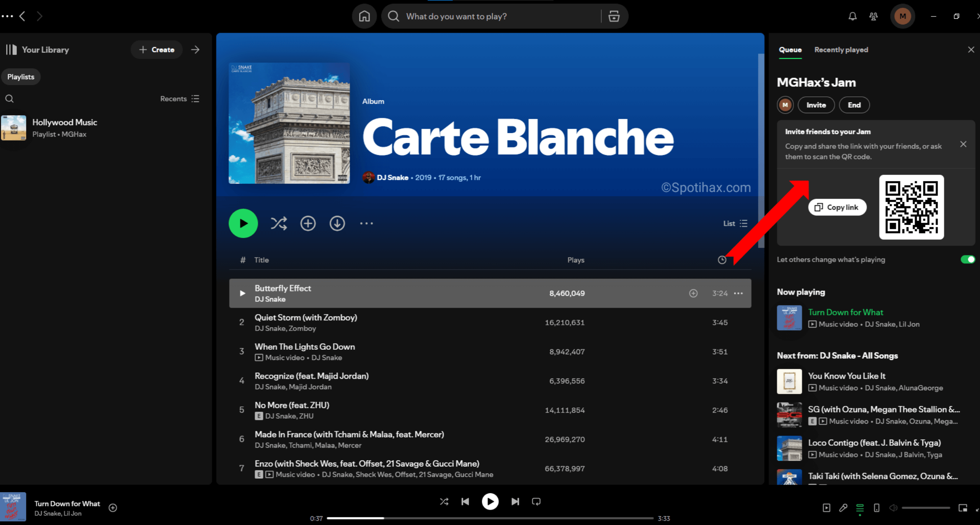Screen dimensions: 980x525
Task: Collapse Your Library icon
Action: pos(11,50)
